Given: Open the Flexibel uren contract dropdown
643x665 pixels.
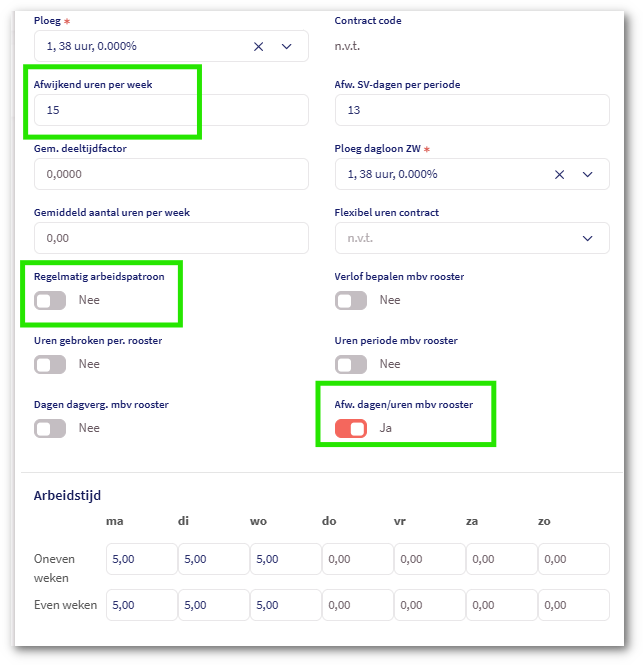Looking at the screenshot, I should coord(587,238).
